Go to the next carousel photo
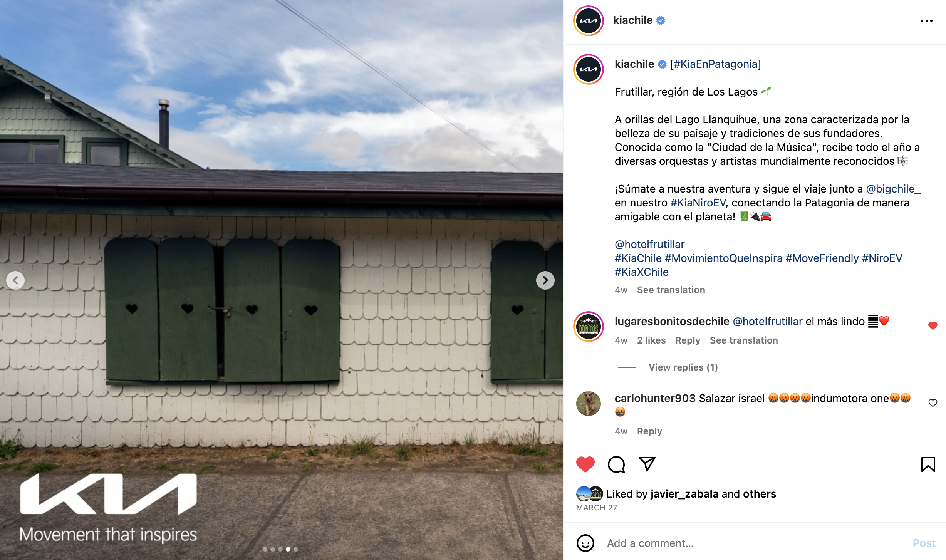 point(545,280)
